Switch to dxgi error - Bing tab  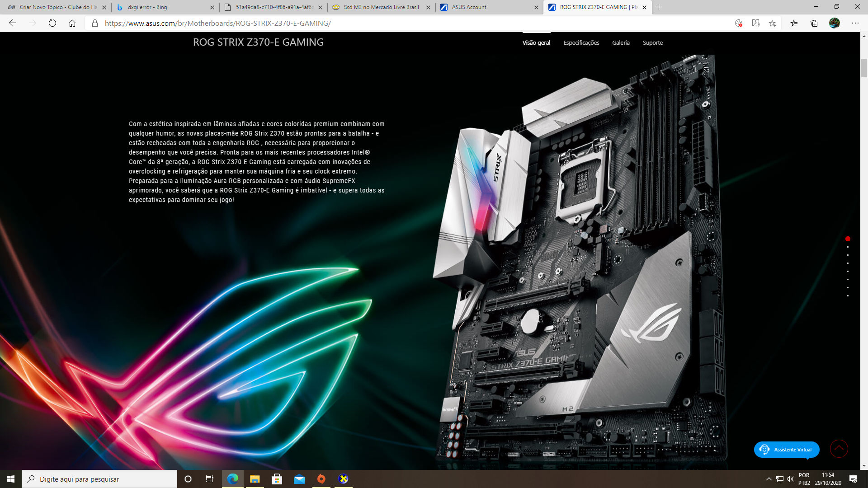165,7
